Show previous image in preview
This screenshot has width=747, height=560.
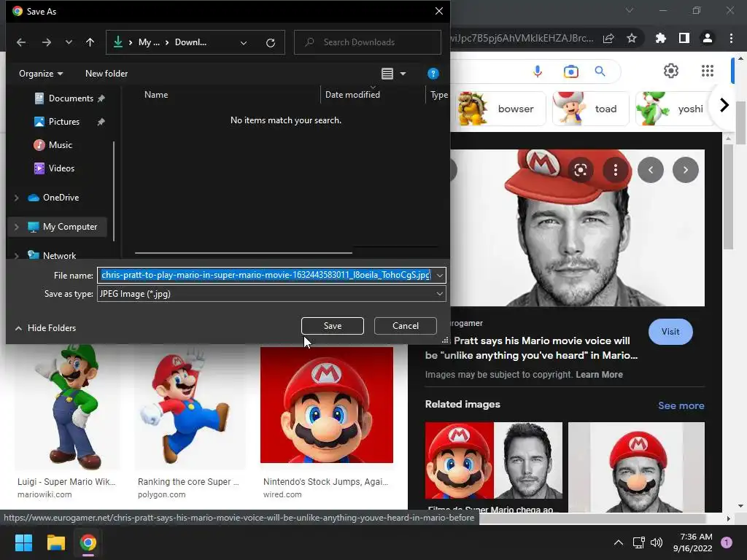650,170
